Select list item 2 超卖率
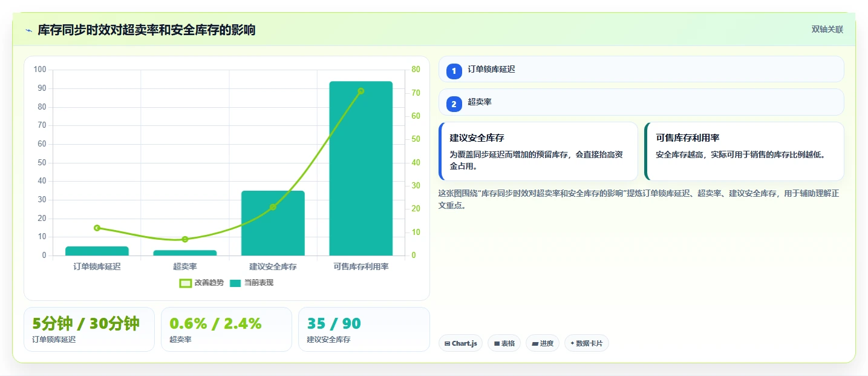Image resolution: width=868 pixels, height=376 pixels. (641, 102)
